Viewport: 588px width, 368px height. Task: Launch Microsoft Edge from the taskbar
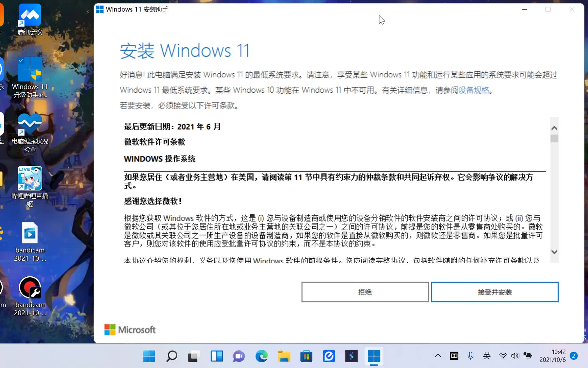261,356
